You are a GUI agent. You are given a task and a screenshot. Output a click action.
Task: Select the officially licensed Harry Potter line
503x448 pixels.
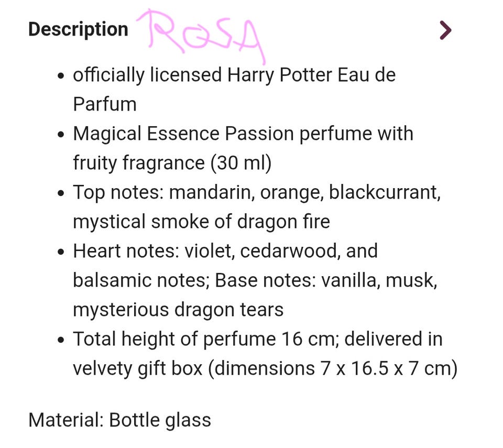tap(234, 75)
